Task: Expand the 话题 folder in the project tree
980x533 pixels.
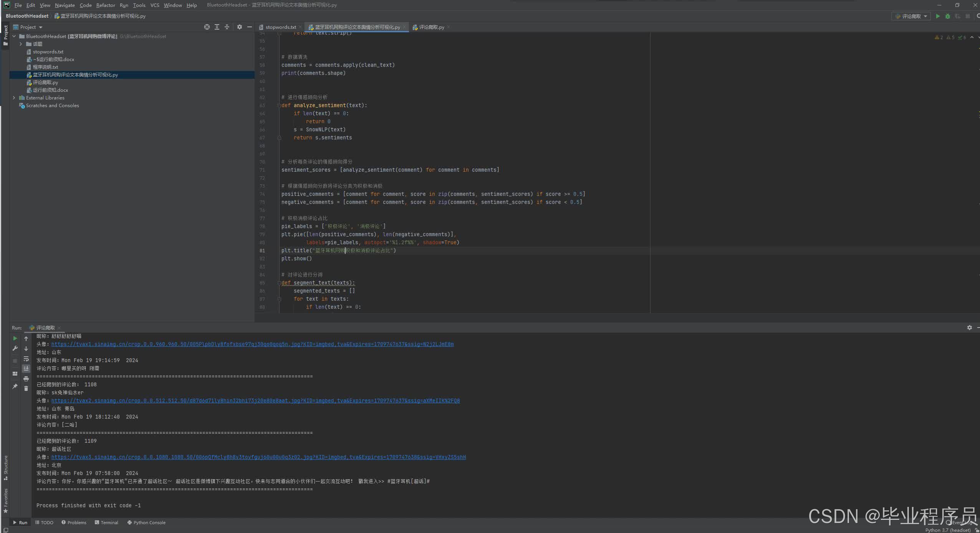Action: [x=21, y=44]
